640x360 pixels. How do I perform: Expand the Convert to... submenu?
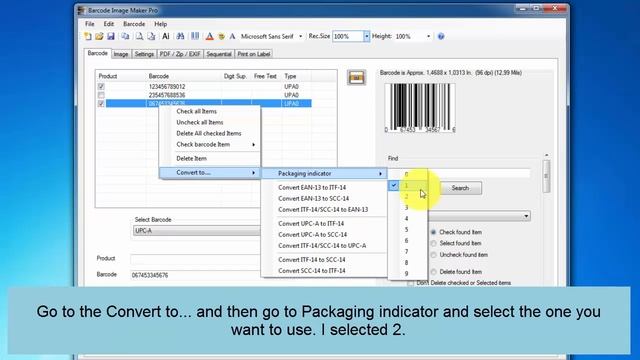(210, 173)
